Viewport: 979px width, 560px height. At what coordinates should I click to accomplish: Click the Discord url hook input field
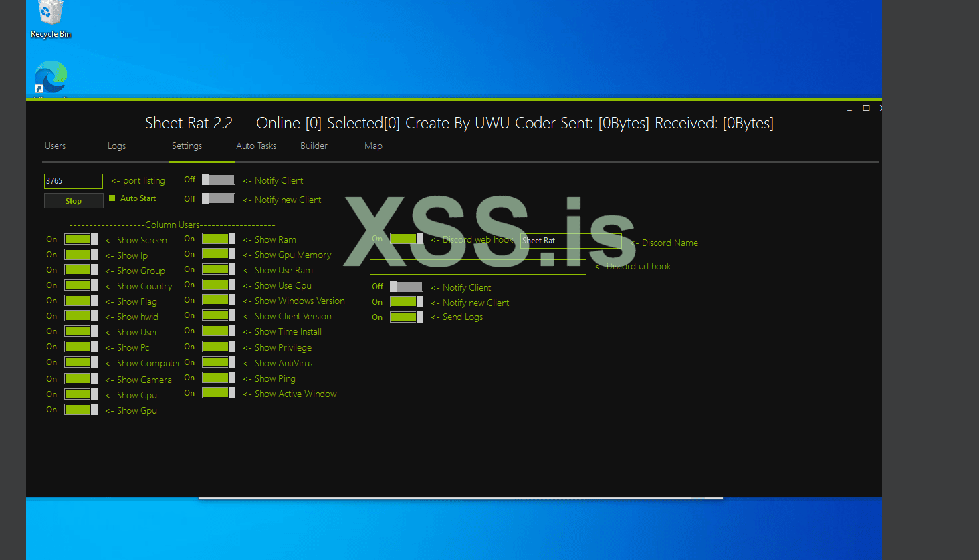[478, 267]
